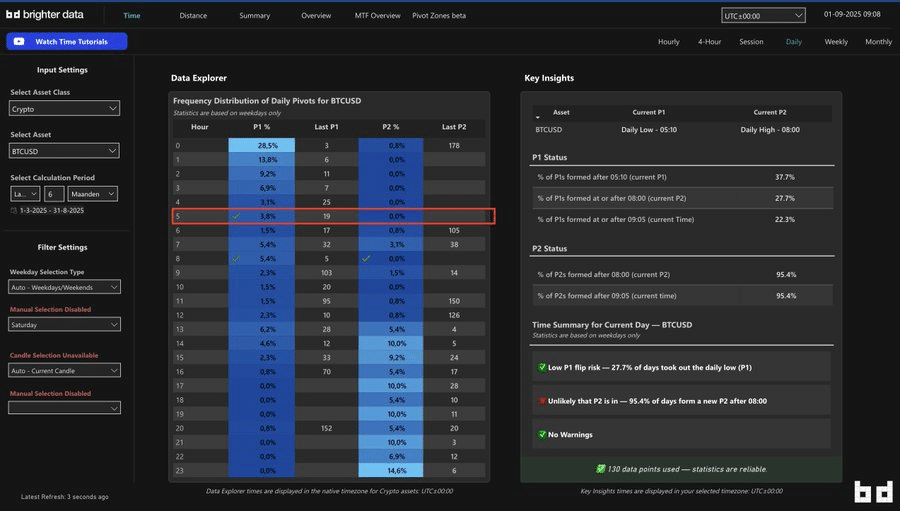Screen dimensions: 900x511
Task: Click the Watch Time Tutorials button
Action: click(67, 42)
